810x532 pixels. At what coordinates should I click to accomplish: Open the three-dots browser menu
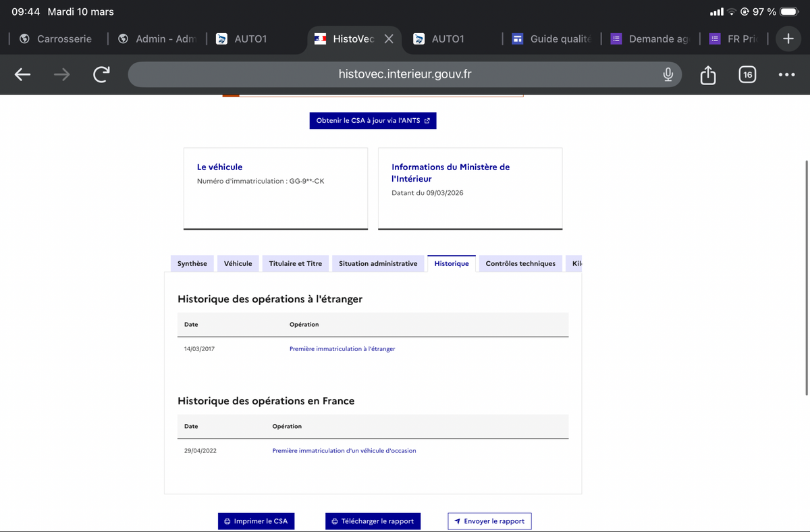click(786, 74)
